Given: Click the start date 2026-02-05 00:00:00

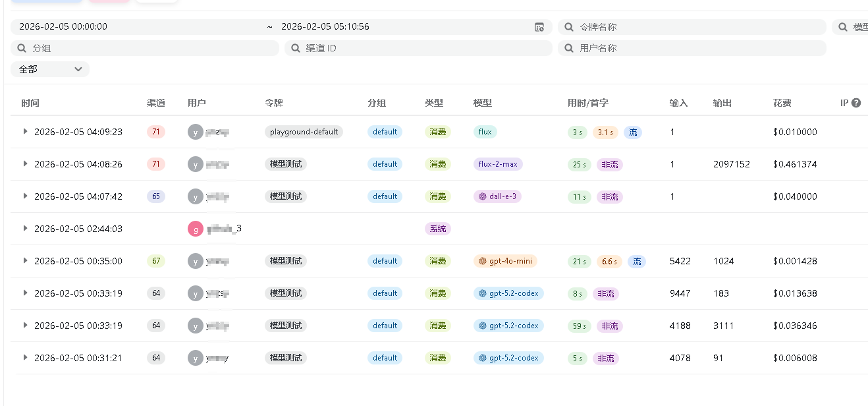Looking at the screenshot, I should click(x=63, y=27).
